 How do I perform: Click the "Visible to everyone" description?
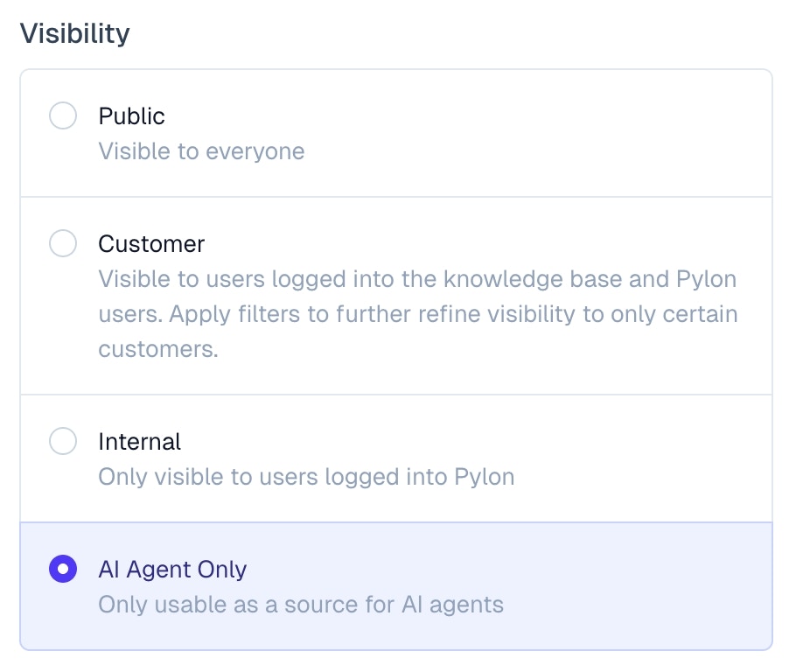(x=201, y=151)
